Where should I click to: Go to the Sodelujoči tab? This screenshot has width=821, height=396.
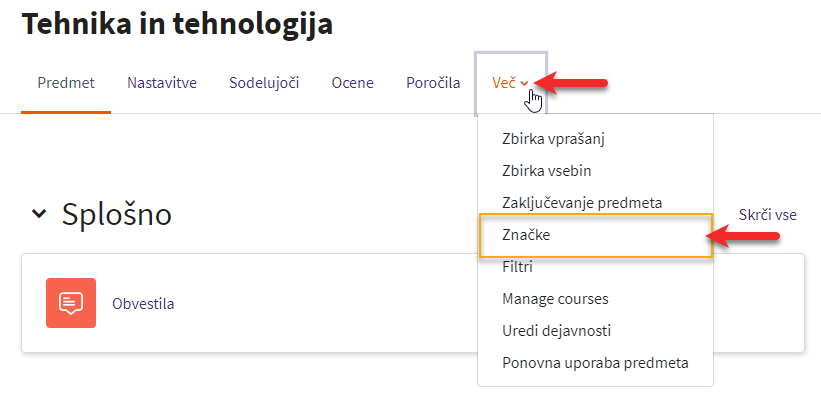pos(264,83)
